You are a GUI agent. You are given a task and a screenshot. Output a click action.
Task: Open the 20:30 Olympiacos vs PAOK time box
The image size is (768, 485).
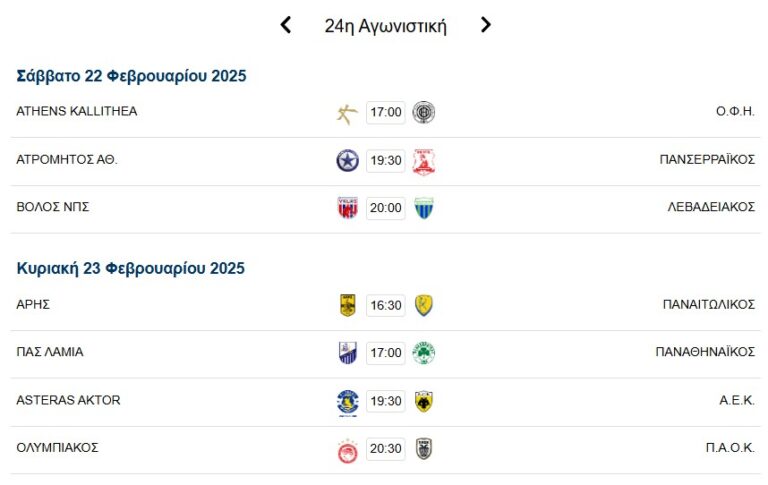(385, 449)
